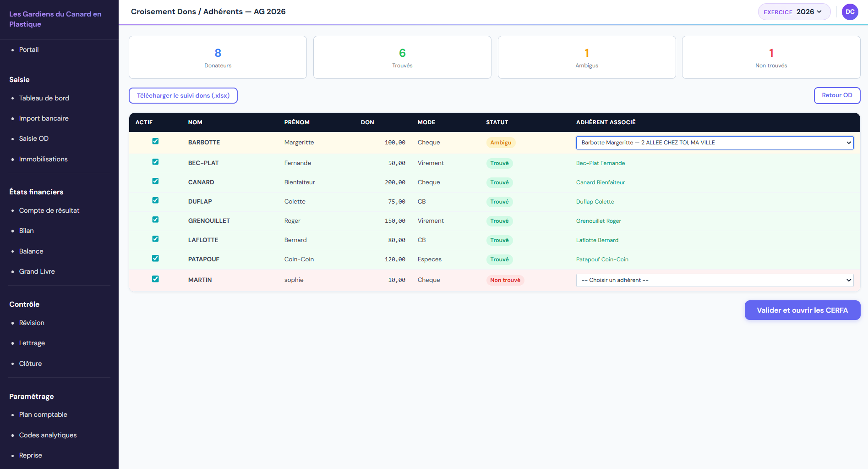Follow the Patapouf Coin-Coin member link
Screen dimensions: 868x469
coord(602,259)
